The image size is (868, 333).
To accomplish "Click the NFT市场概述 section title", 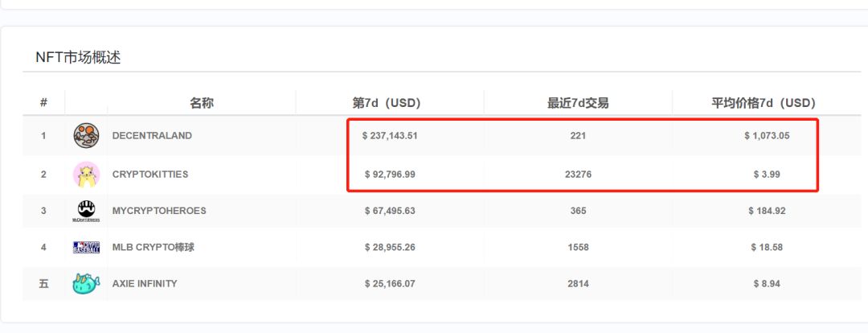I will 78,57.
